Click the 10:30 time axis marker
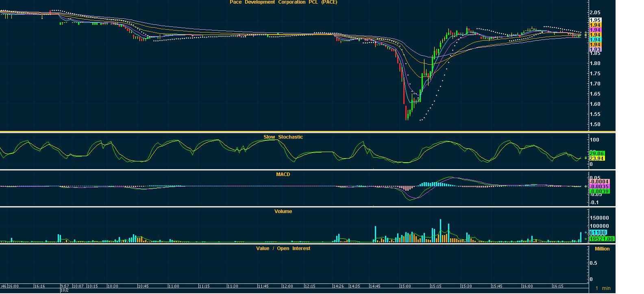Screen dimensions: 644x294 point(113,286)
